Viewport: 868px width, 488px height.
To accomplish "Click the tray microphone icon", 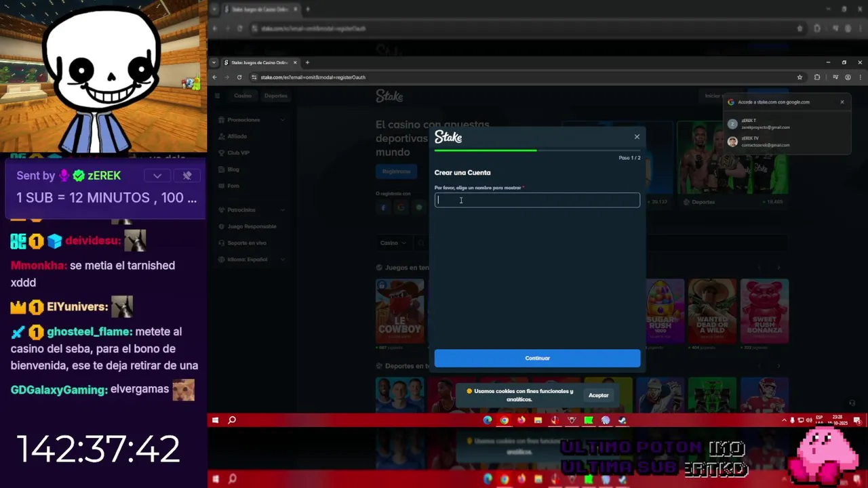I will [x=792, y=420].
